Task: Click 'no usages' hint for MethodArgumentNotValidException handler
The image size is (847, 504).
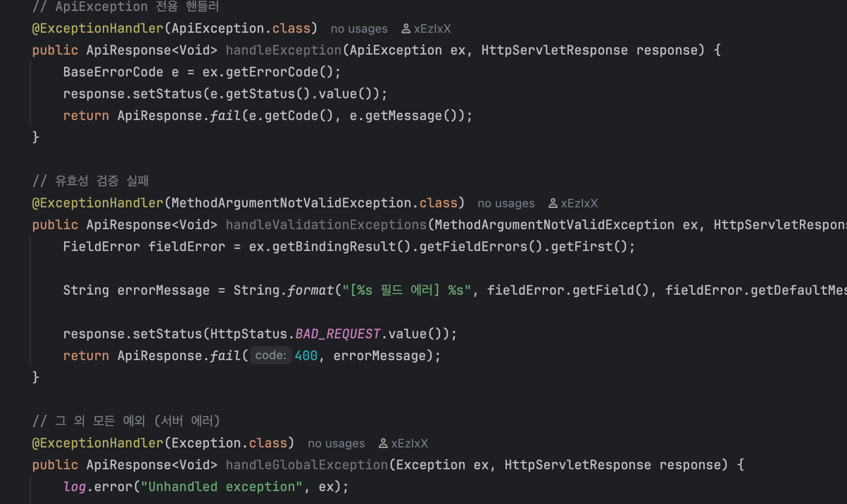Action: click(x=506, y=203)
